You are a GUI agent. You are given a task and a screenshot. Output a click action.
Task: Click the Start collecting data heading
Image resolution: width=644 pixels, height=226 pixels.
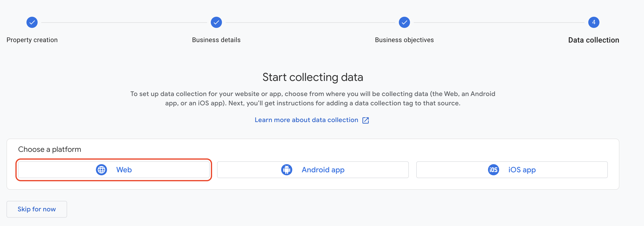(312, 77)
